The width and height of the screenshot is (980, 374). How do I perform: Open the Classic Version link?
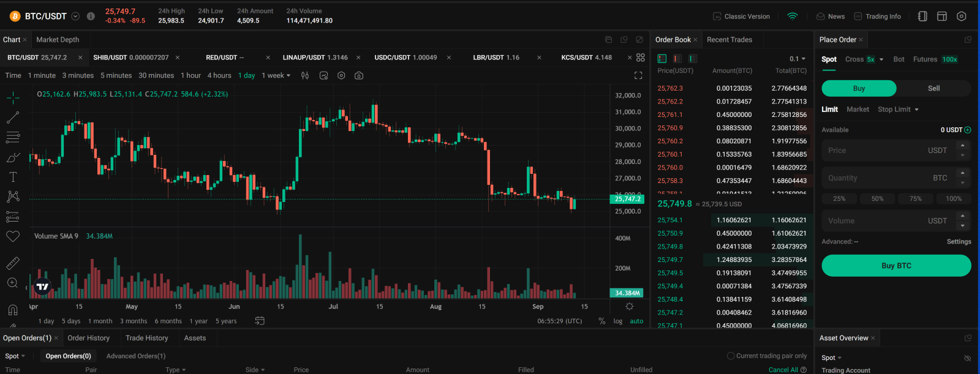click(x=741, y=17)
